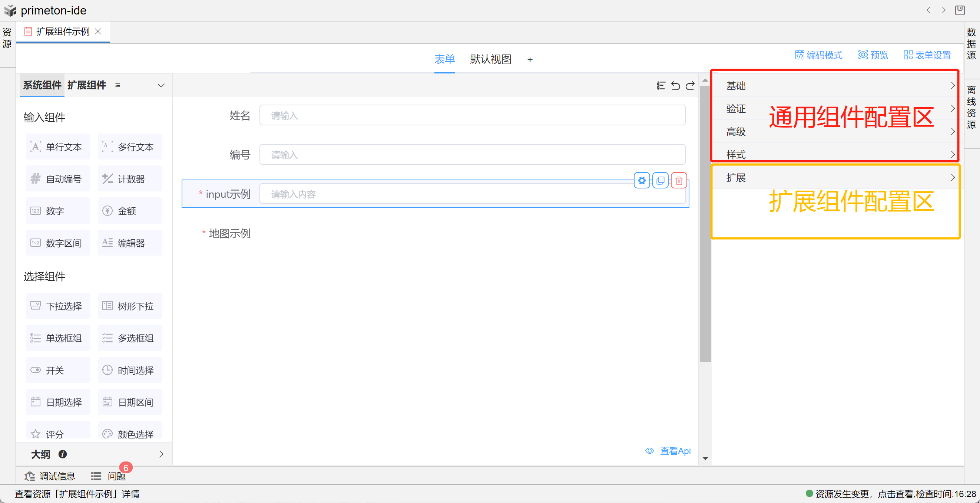Click the info icon next to 大纲
This screenshot has width=980, height=503.
(63, 454)
